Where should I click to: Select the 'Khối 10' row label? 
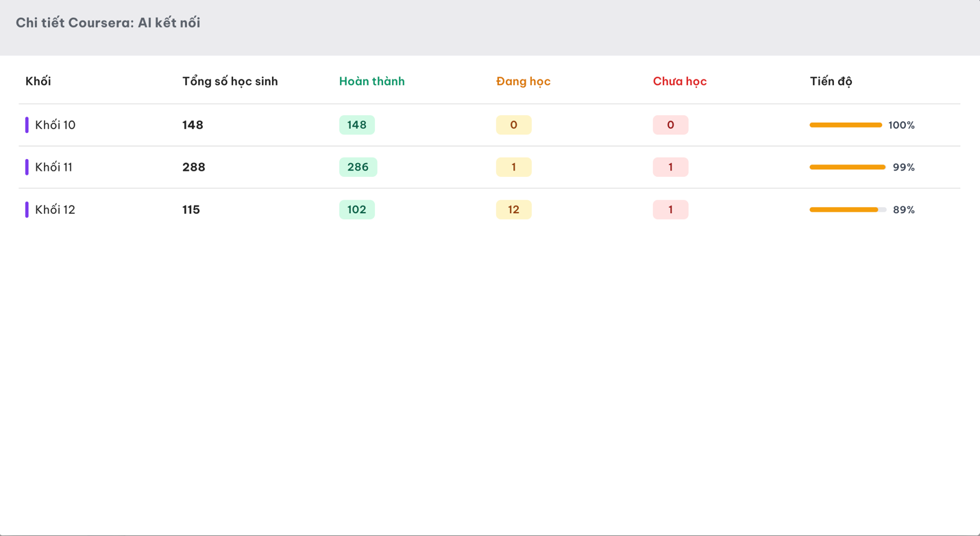[56, 125]
